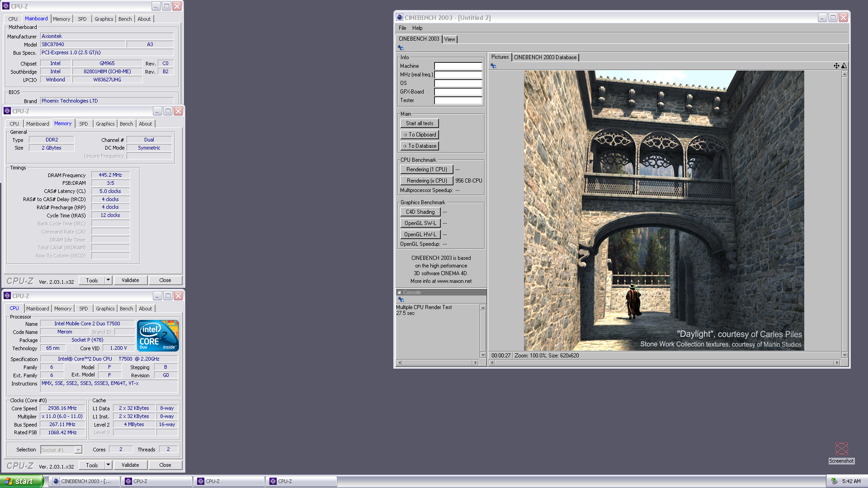
Task: Click DRAM Frequency value 445.2 MHz
Action: point(110,175)
